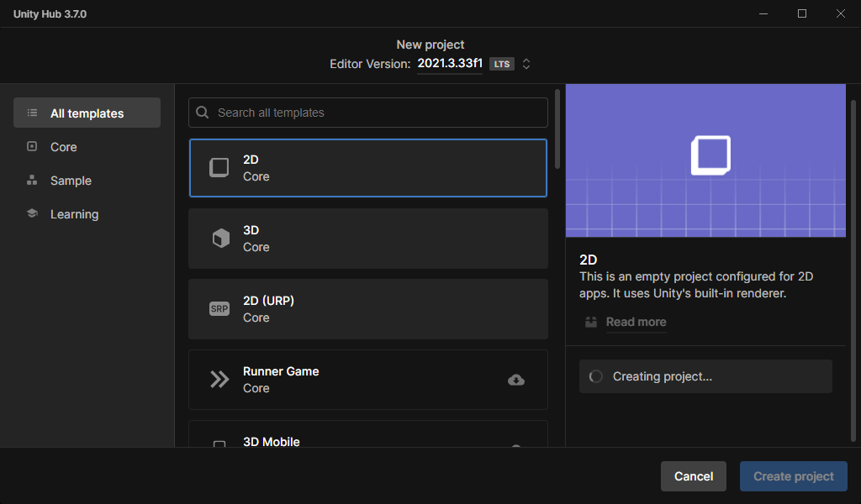The image size is (861, 504).
Task: Open the Read more link
Action: [x=636, y=322]
